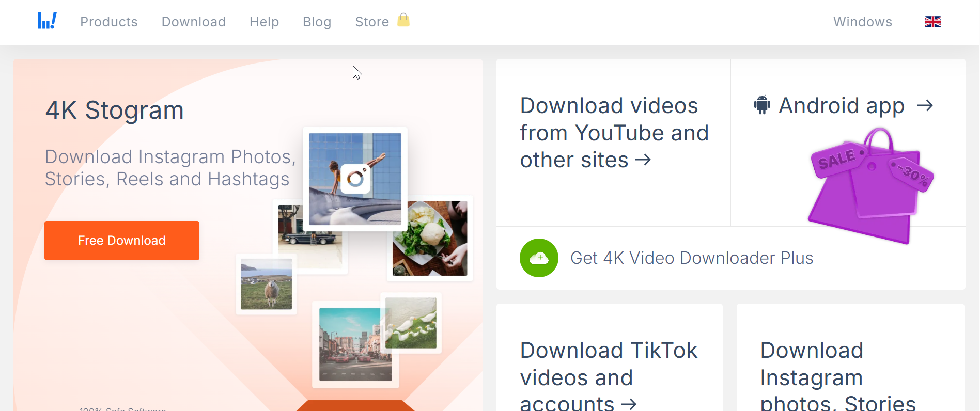980x411 pixels.
Task: Click the Download Instagram Photos subtitle text
Action: 170,168
